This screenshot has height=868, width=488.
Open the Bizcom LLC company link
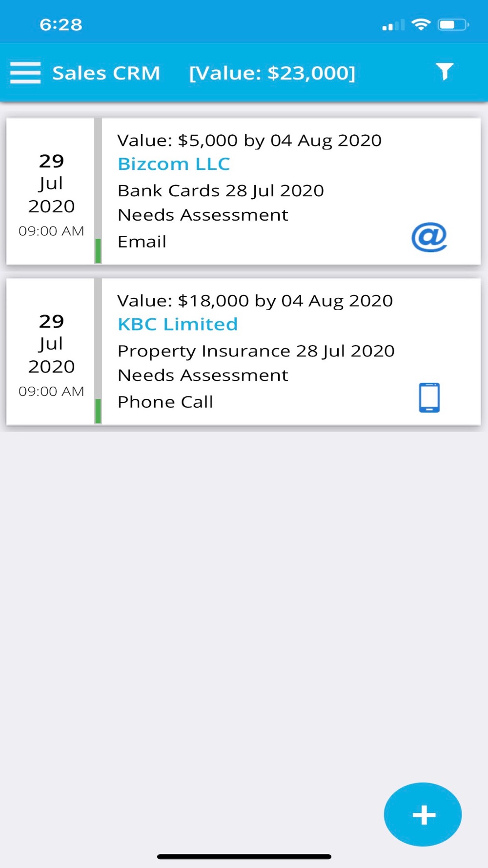pyautogui.click(x=174, y=164)
